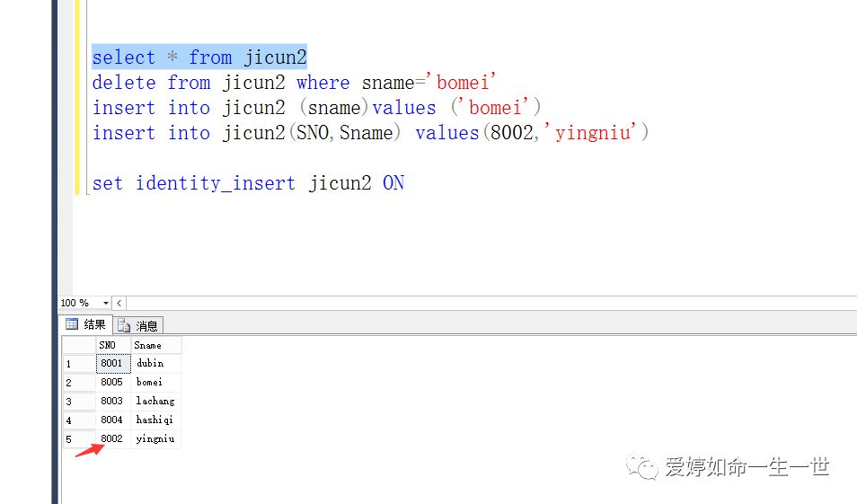Select cell 8005 in results grid
This screenshot has width=857, height=504.
[x=114, y=382]
